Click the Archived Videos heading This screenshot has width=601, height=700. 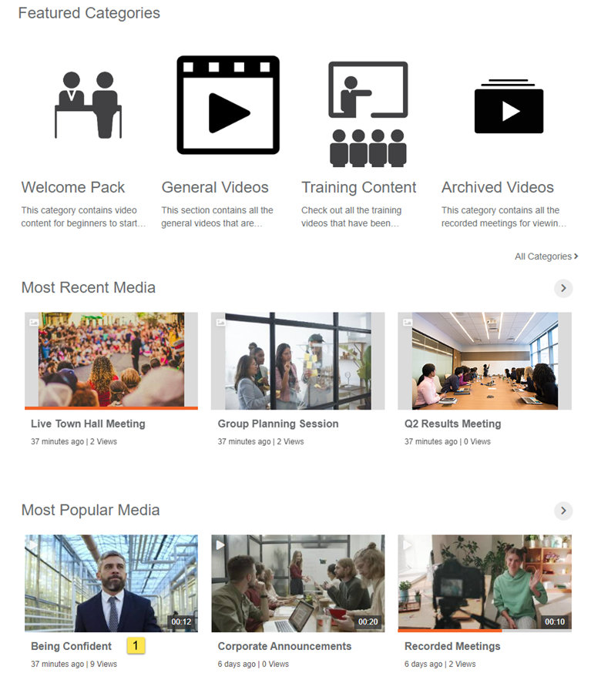[498, 187]
